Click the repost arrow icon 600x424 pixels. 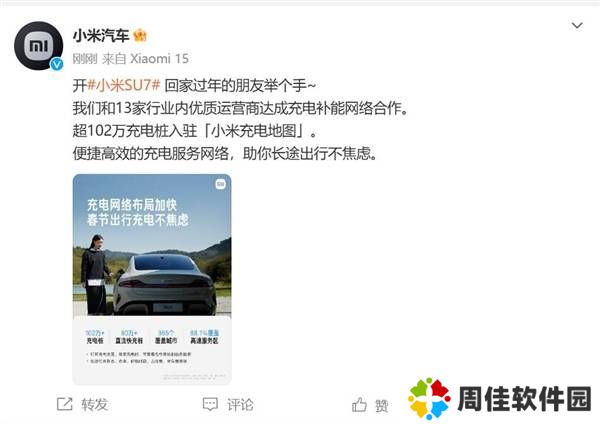(x=64, y=404)
